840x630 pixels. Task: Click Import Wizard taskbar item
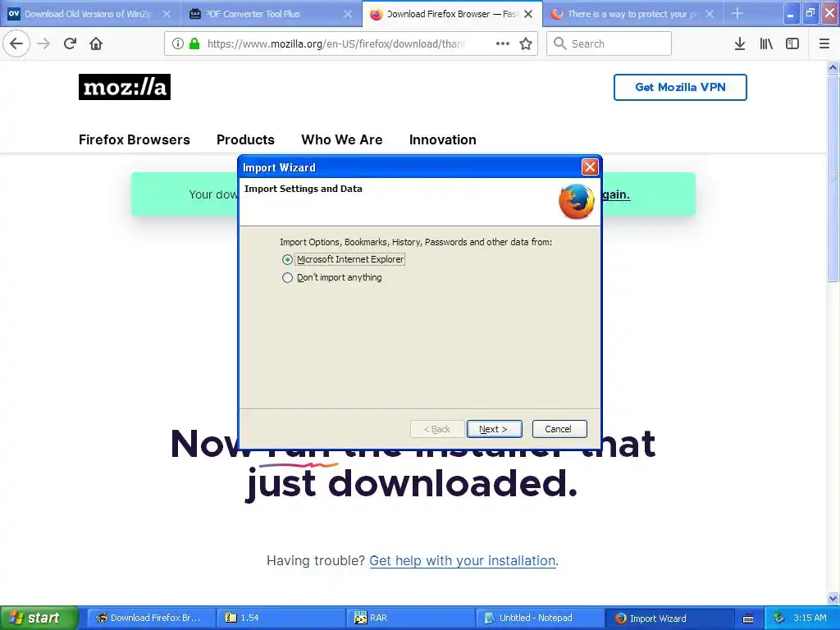tap(669, 619)
